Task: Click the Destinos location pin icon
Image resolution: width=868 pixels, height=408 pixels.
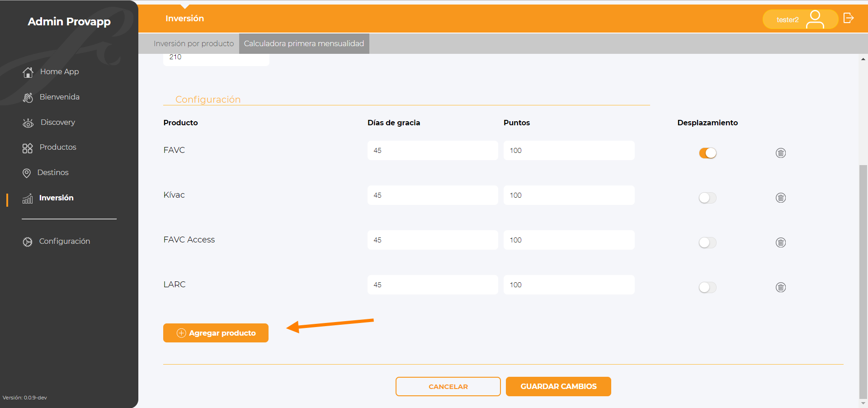Action: 27,173
